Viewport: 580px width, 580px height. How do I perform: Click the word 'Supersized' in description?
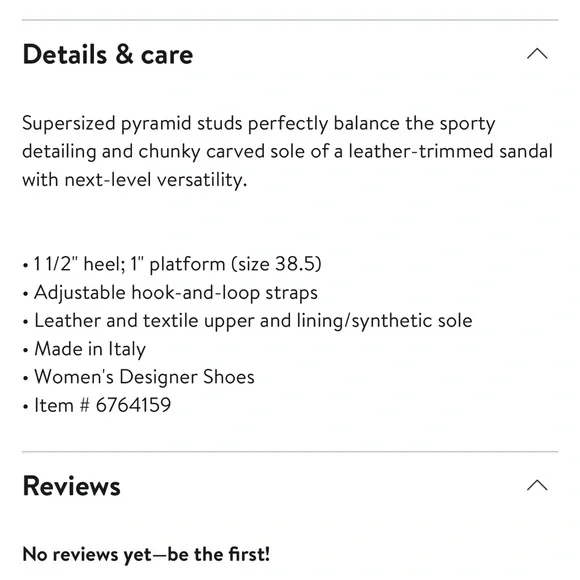(69, 123)
